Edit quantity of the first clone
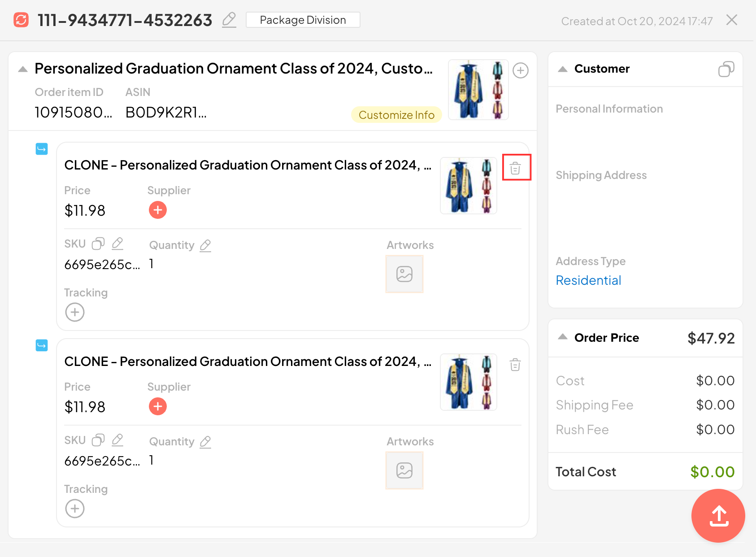This screenshot has height=557, width=756. point(205,245)
